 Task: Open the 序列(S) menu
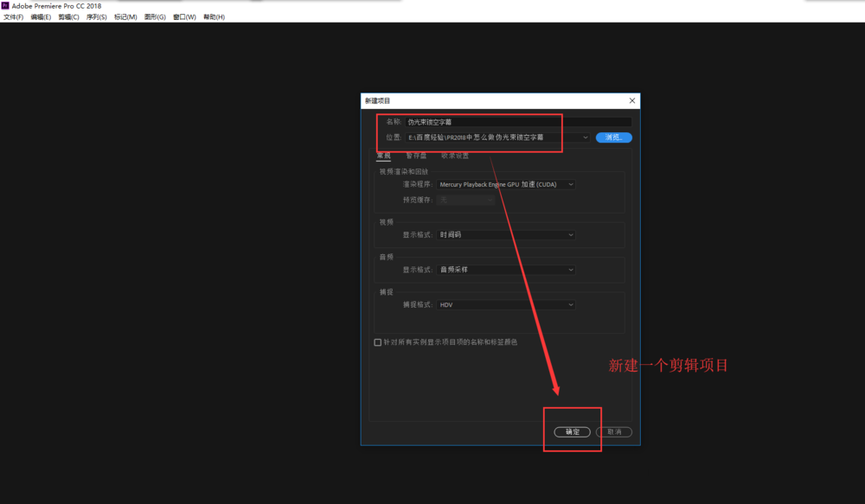click(97, 17)
